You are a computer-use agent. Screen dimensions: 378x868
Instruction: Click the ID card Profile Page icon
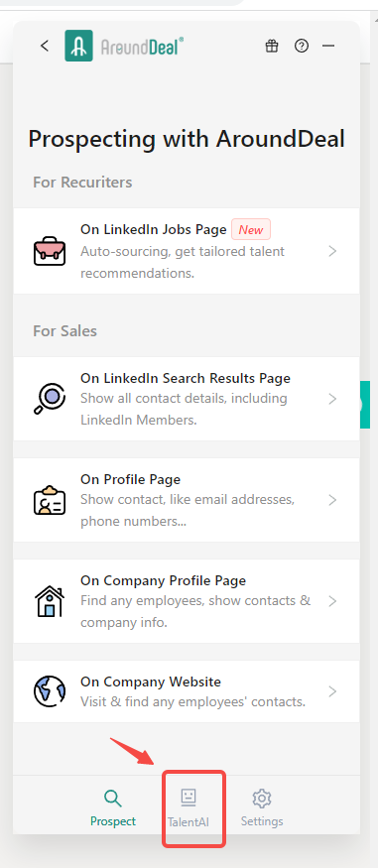50,500
